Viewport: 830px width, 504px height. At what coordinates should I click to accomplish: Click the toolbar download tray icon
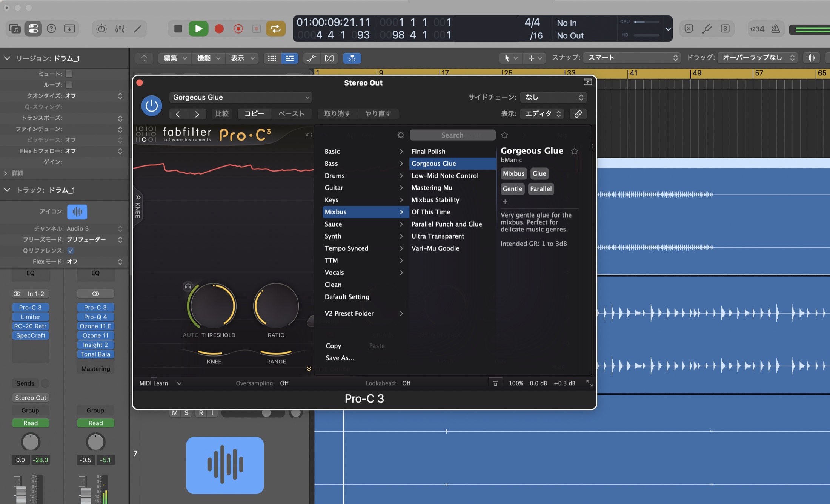69,29
